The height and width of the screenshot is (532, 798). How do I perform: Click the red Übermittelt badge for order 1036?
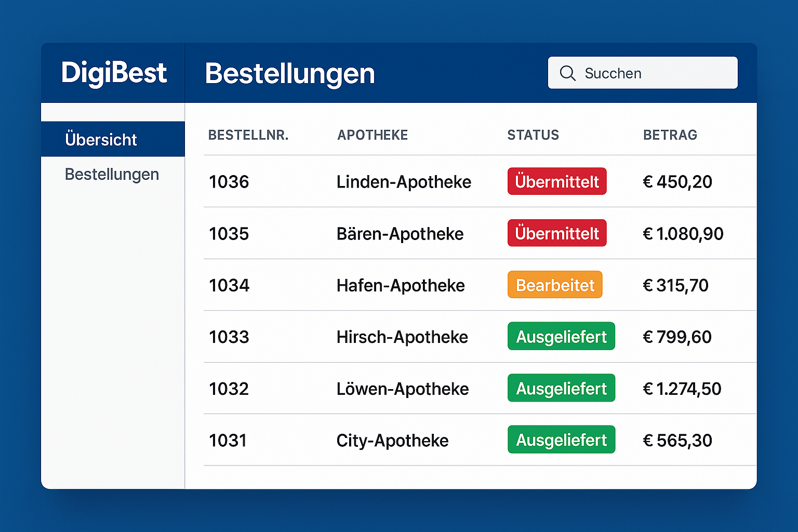click(557, 181)
